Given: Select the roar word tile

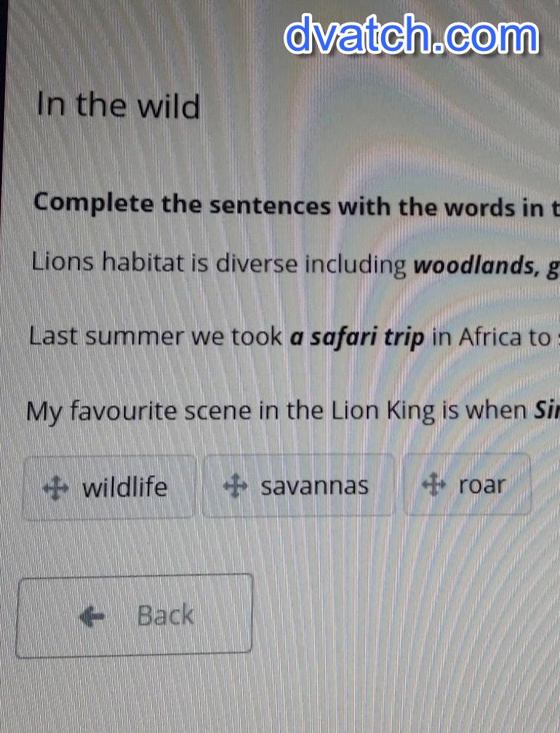Looking at the screenshot, I should pos(467,484).
